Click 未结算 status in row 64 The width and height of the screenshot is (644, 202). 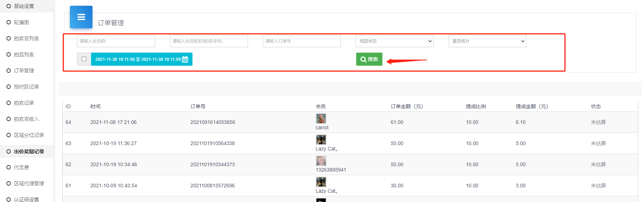point(598,122)
